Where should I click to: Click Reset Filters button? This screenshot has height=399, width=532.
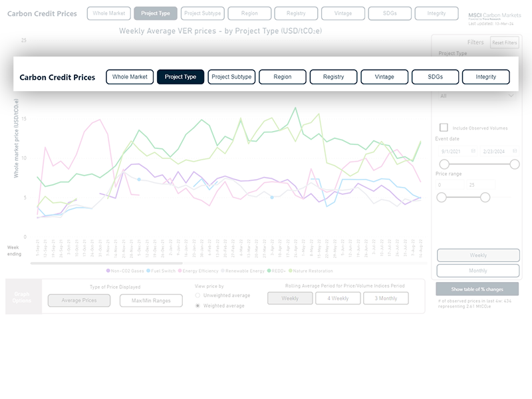click(505, 43)
